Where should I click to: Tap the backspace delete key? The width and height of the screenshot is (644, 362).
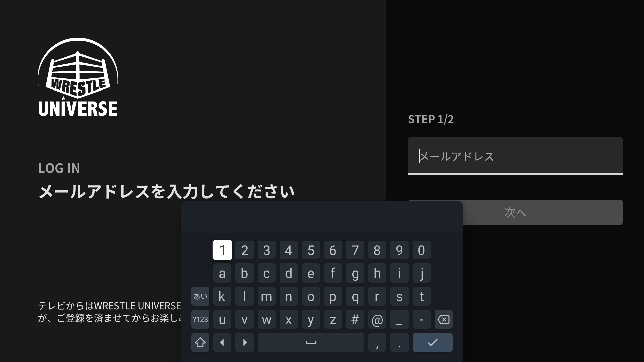coord(443,319)
